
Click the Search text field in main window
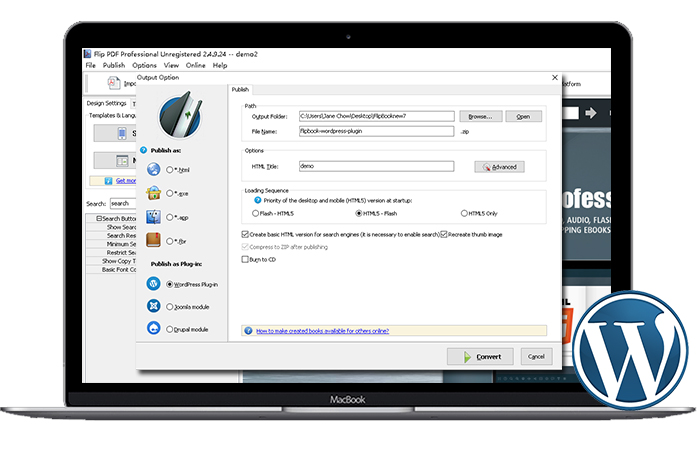coord(123,204)
